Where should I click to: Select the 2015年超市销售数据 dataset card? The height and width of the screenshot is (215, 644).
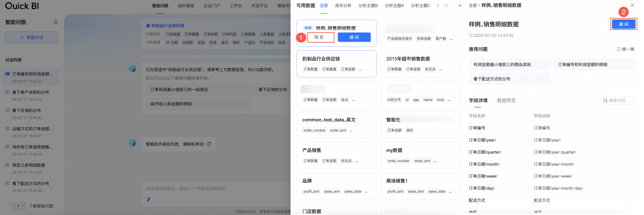point(420,64)
